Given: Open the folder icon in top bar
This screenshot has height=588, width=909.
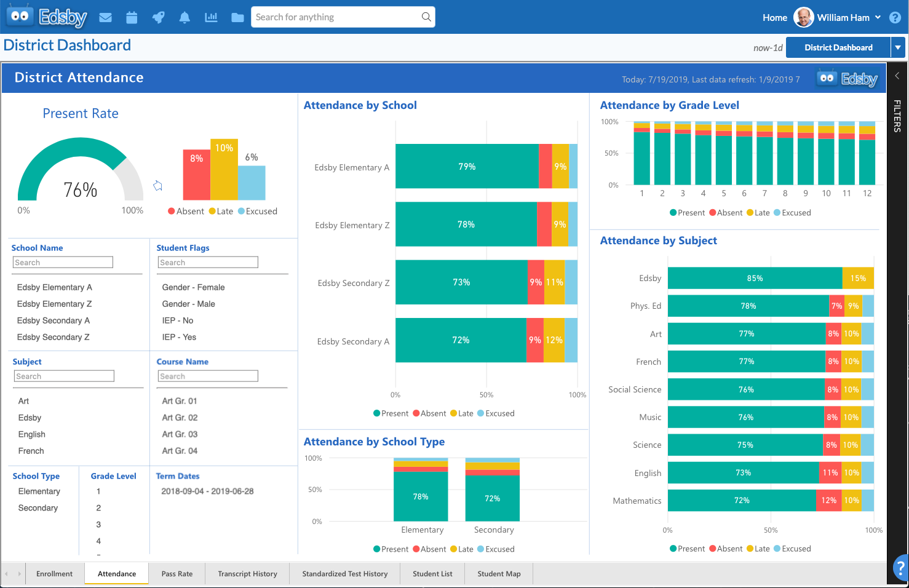Looking at the screenshot, I should point(237,18).
